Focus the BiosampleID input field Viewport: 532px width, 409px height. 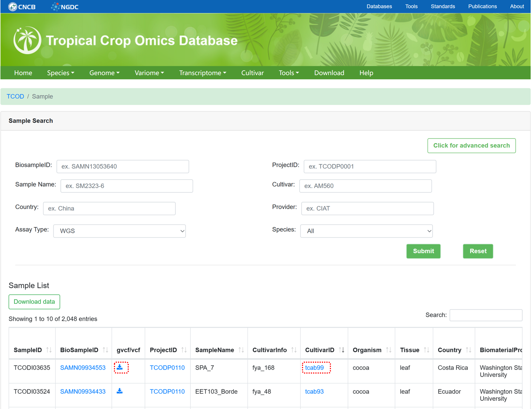[x=123, y=166]
